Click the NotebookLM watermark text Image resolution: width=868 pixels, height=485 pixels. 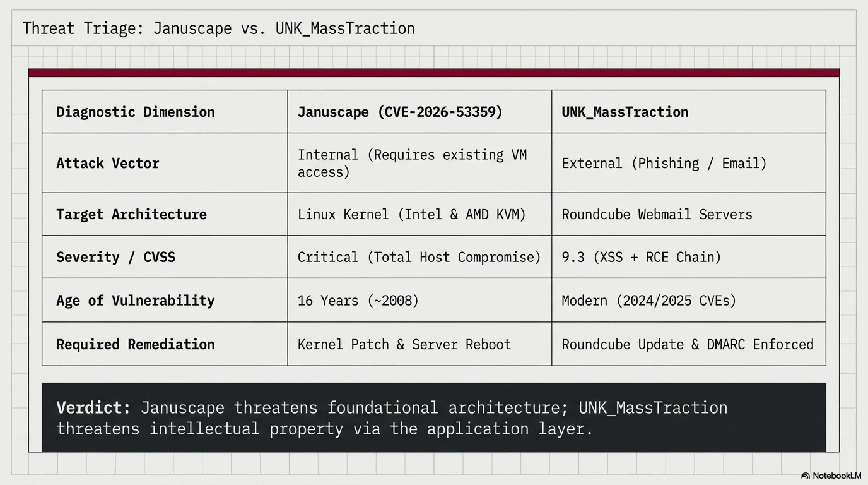pyautogui.click(x=837, y=476)
